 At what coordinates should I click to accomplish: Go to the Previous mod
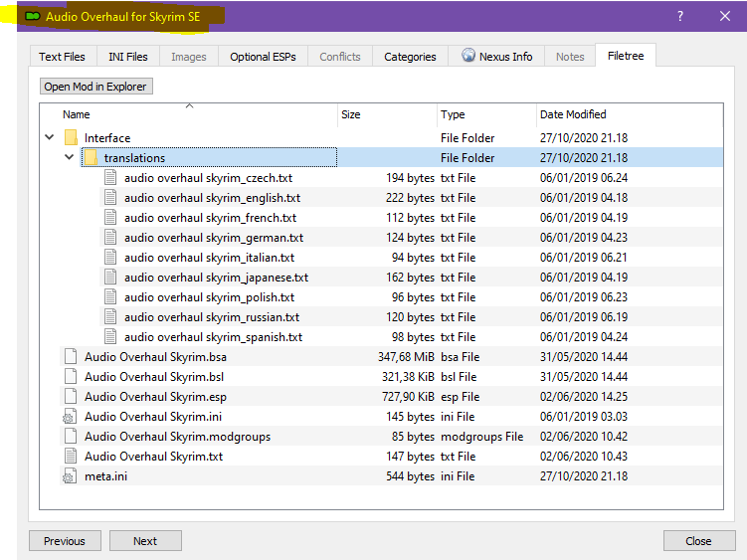pos(65,541)
